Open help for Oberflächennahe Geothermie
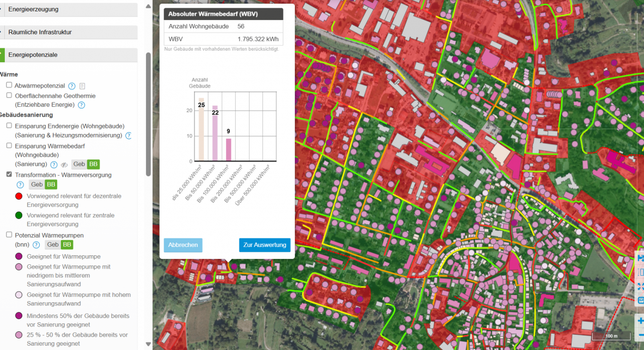Viewport: 644px width, 350px height. tap(81, 105)
